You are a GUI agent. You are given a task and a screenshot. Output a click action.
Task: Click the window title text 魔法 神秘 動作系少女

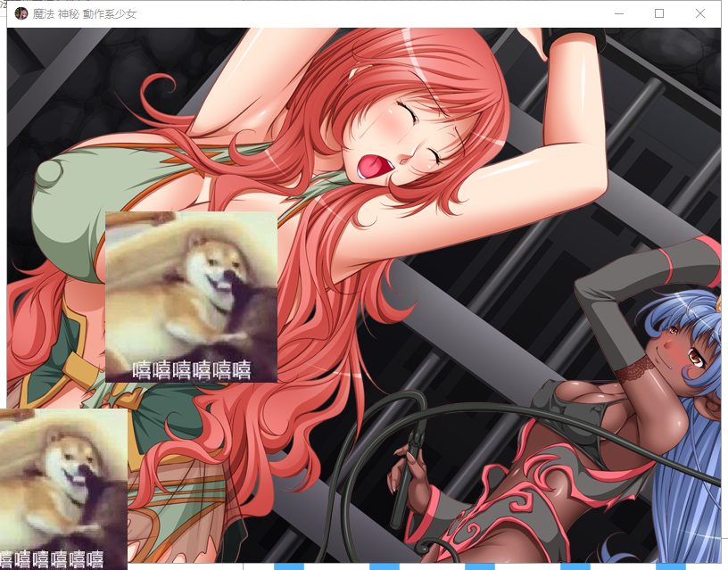click(x=85, y=14)
